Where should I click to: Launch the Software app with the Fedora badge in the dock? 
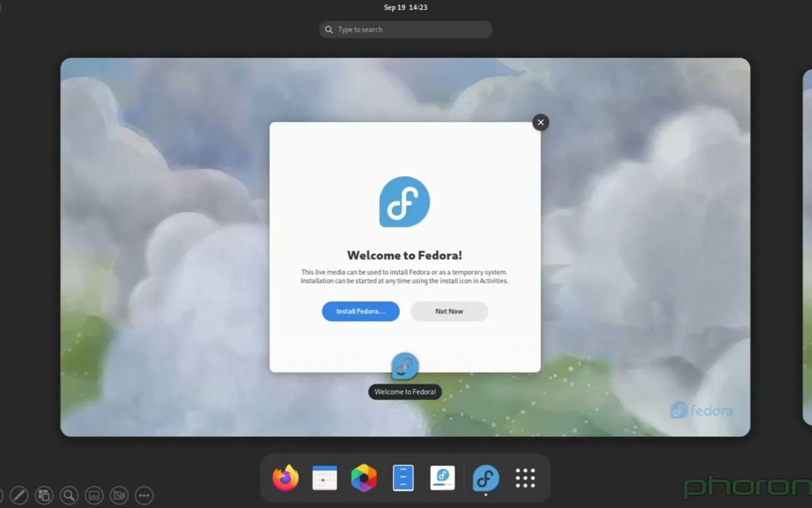(x=442, y=478)
